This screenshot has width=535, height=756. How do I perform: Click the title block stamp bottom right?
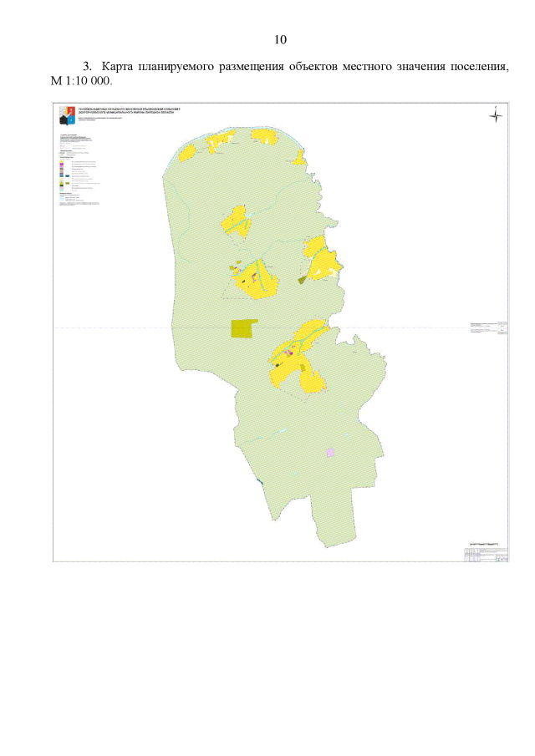click(487, 555)
